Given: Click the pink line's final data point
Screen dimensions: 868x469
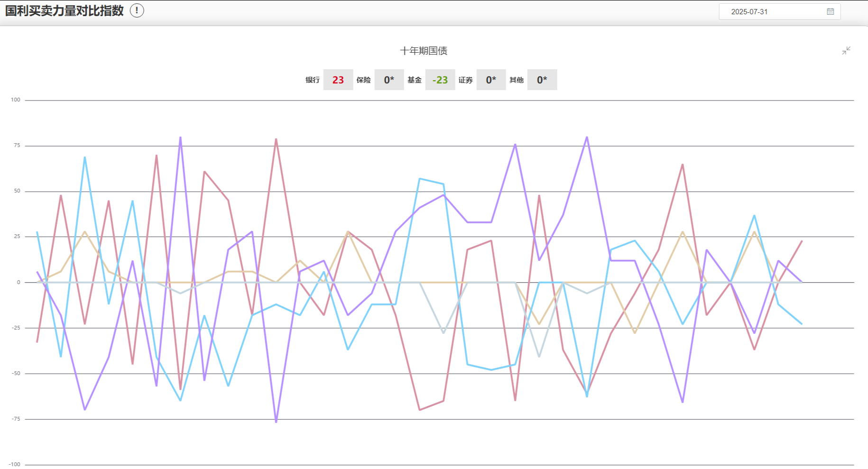Looking at the screenshot, I should 802,241.
